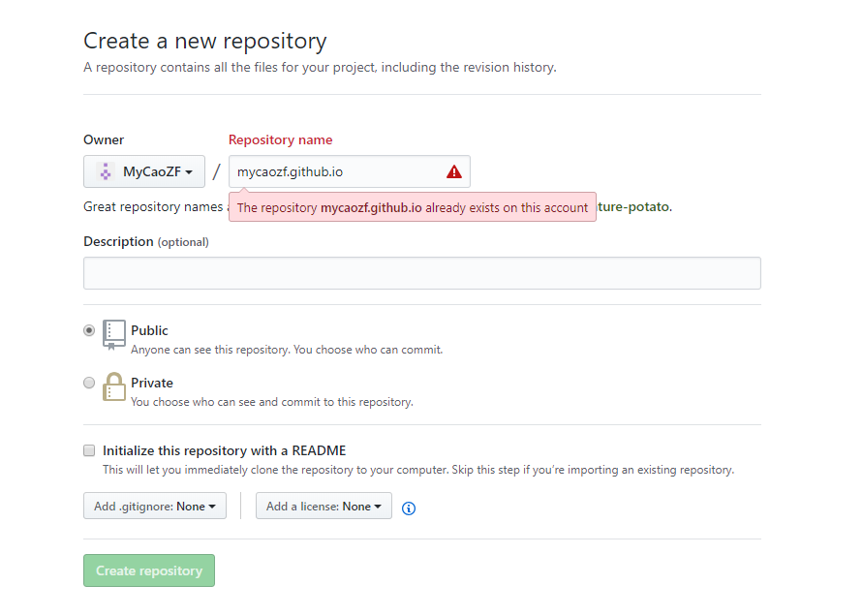Click the Public option label text
This screenshot has height=616, width=863.
(150, 330)
